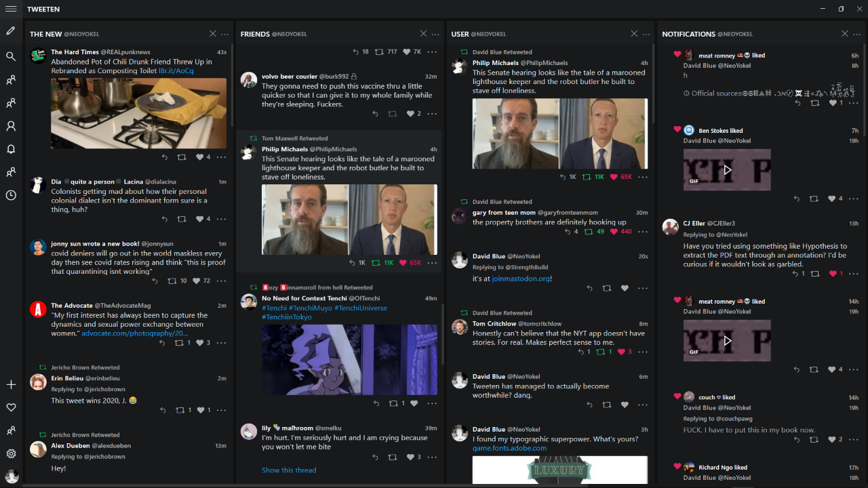
Task: Reply to The Advocate tweet
Action: click(x=162, y=343)
